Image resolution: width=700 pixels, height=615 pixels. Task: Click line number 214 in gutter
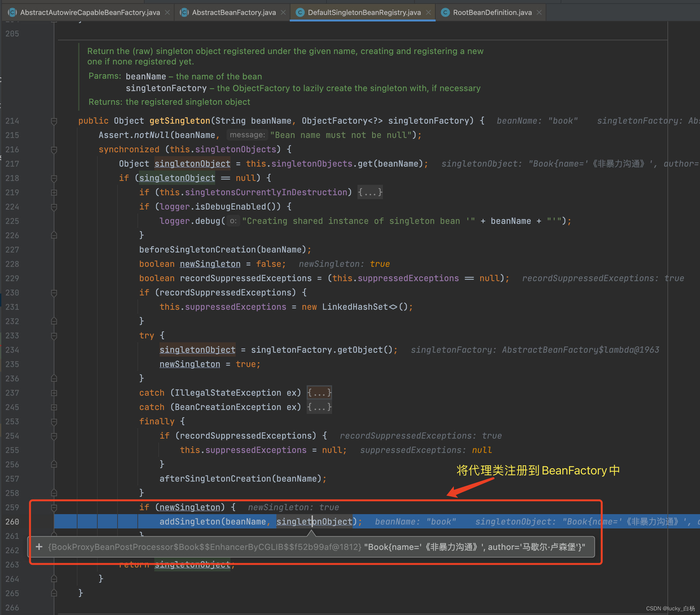12,121
